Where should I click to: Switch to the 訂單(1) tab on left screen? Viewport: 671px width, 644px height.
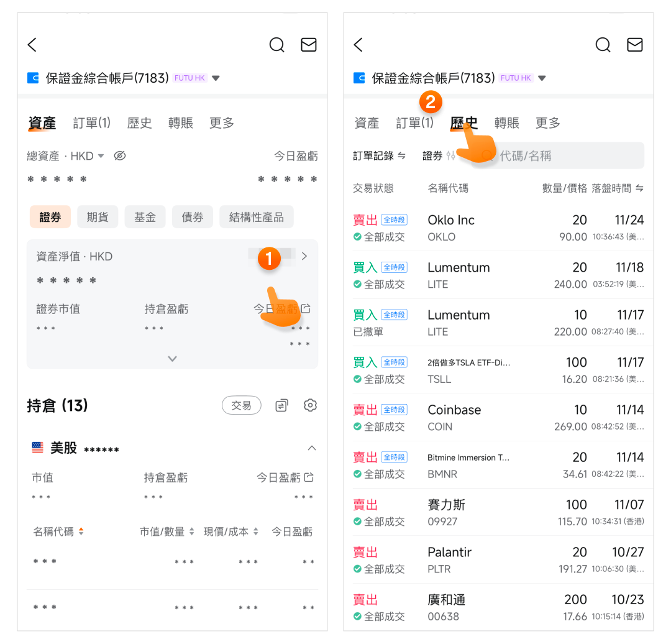click(91, 123)
